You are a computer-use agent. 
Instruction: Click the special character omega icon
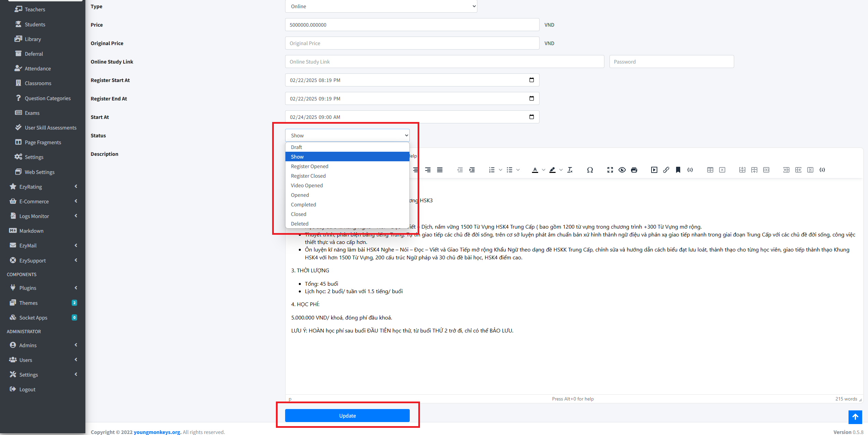tap(590, 170)
